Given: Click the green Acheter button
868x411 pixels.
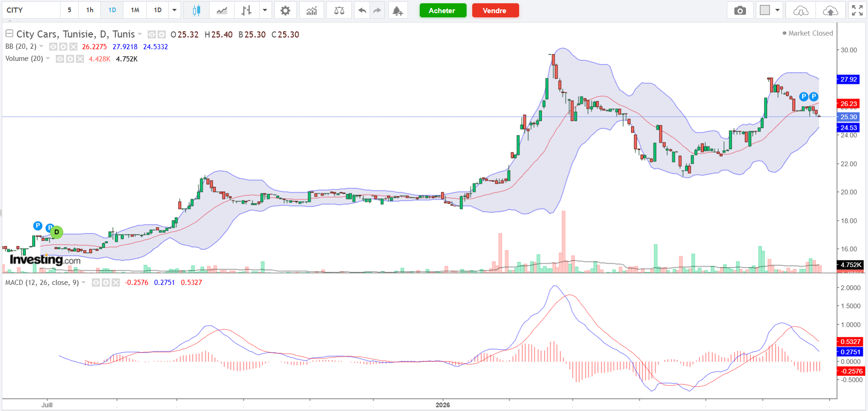Looking at the screenshot, I should [x=443, y=10].
